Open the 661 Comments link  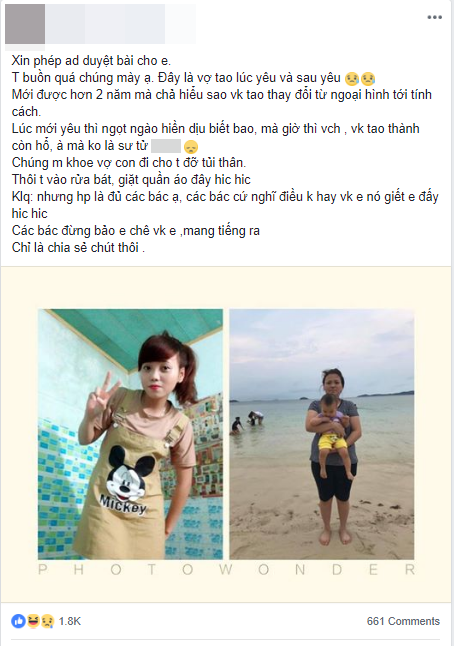403,621
